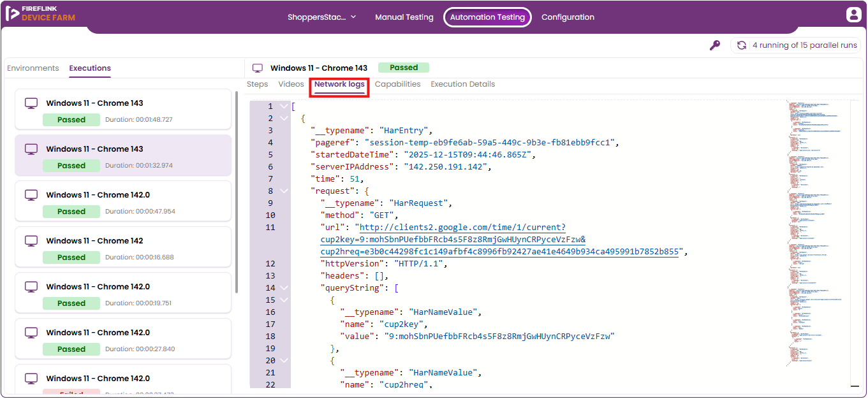Click the Passed badge beside duration 00:00:16.688
Image resolution: width=868 pixels, height=399 pixels.
[71, 258]
